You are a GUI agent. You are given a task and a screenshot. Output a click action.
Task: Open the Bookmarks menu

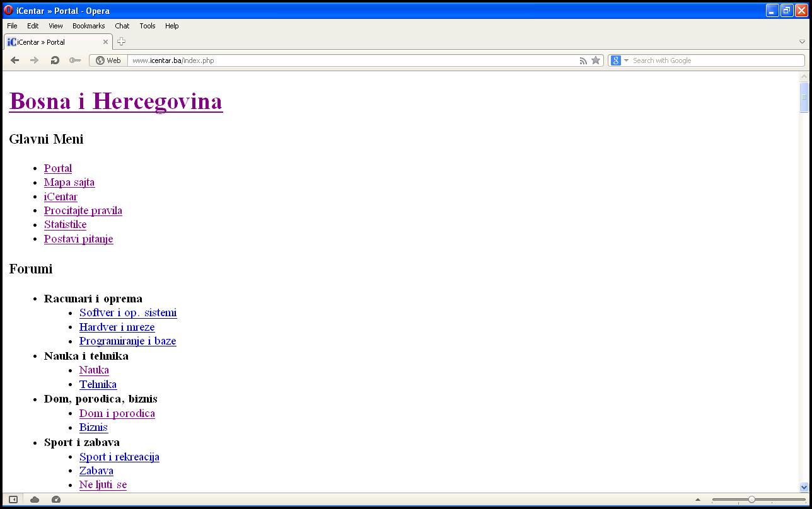coord(88,26)
